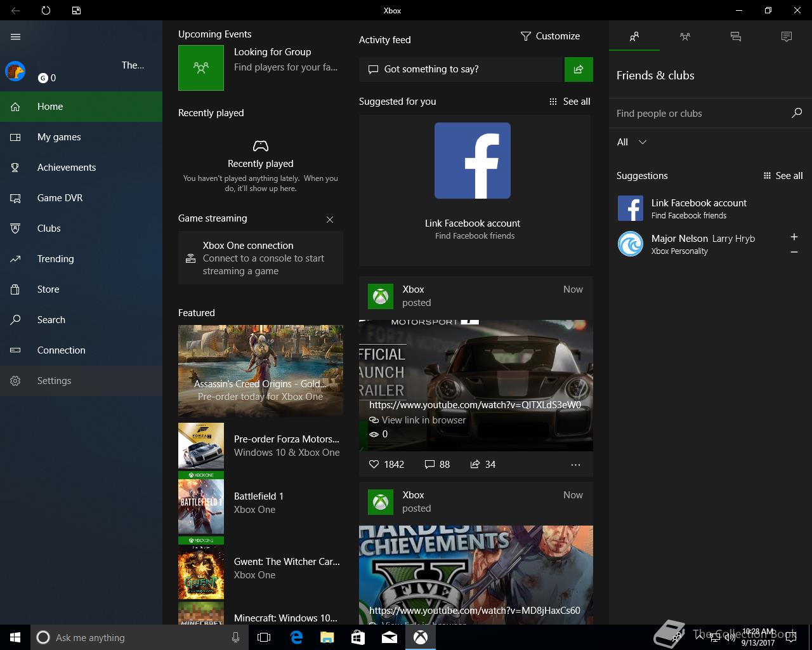This screenshot has height=650, width=812.
Task: Refresh the Xbox app content
Action: 46,10
